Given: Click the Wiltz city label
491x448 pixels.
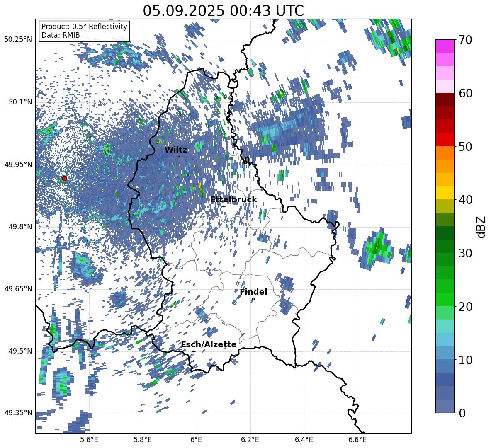Looking at the screenshot, I should pos(176,150).
